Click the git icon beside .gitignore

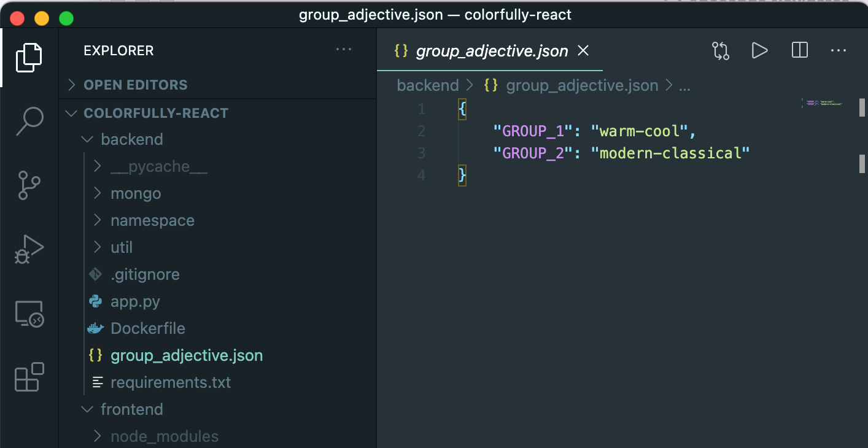click(x=95, y=274)
